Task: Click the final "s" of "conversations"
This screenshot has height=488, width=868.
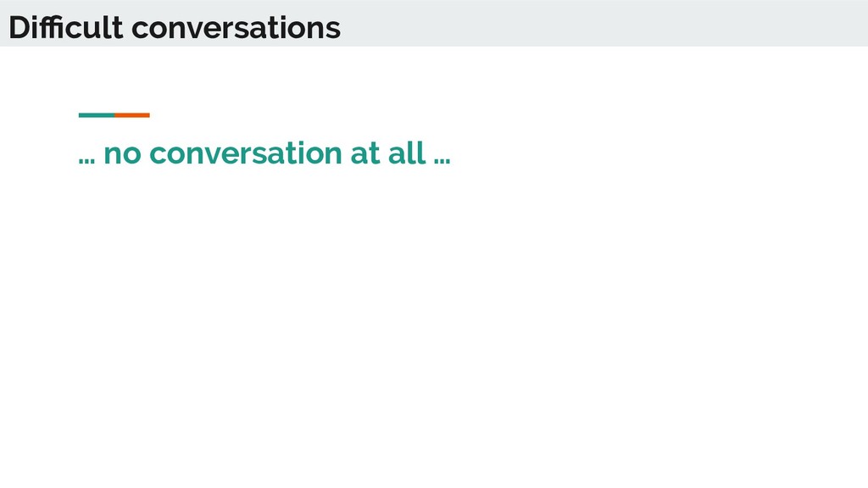Action: pyautogui.click(x=333, y=31)
